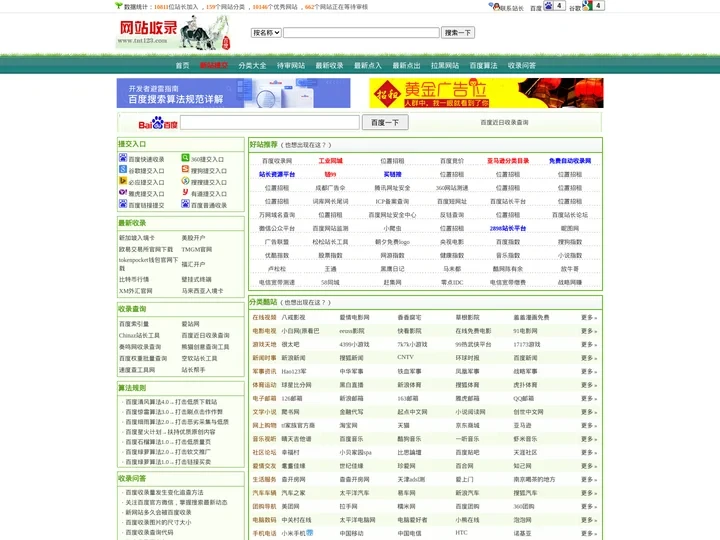
Task: Expand 更多 for the 体育运动 row
Action: [x=589, y=385]
